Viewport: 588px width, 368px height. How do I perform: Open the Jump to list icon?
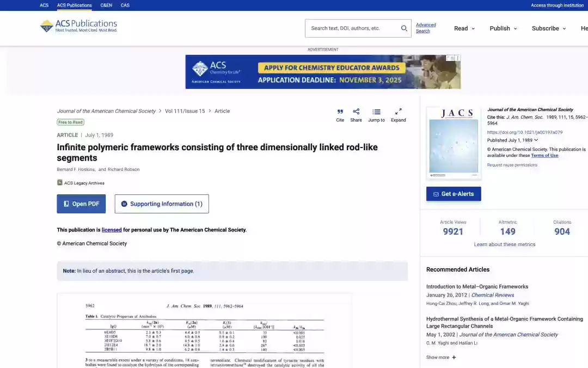[x=376, y=112]
